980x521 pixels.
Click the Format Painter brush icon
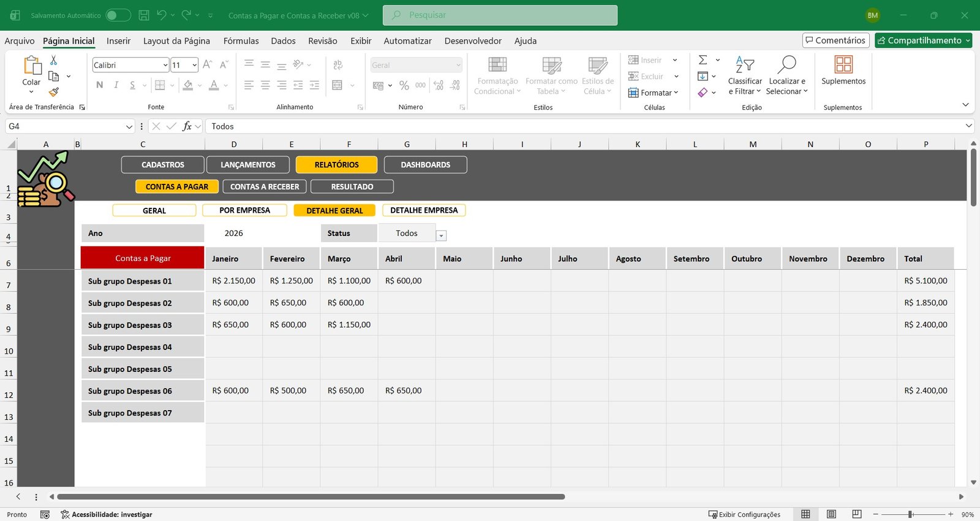54,92
